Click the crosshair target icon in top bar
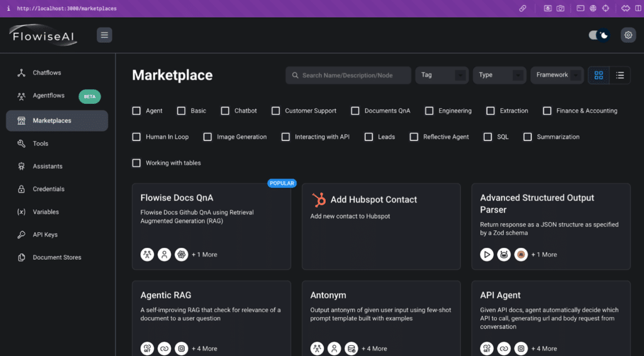644x356 pixels. coord(606,8)
